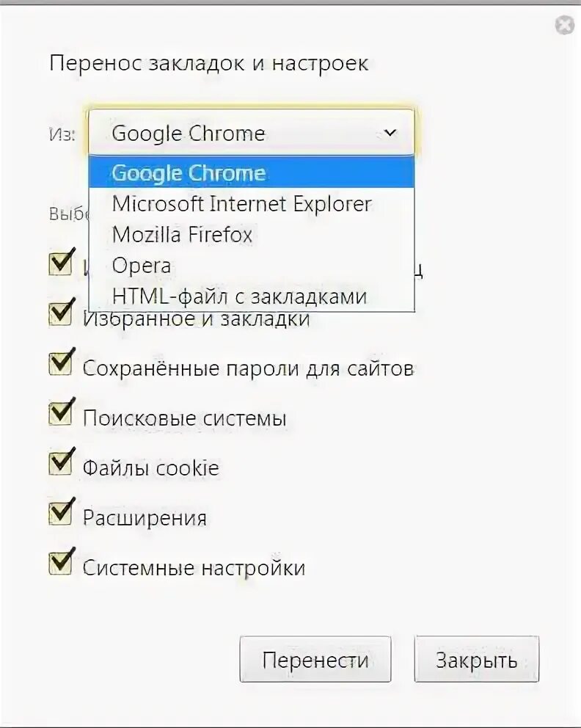Open the Google Chrome combo box
The image size is (581, 728).
[251, 133]
